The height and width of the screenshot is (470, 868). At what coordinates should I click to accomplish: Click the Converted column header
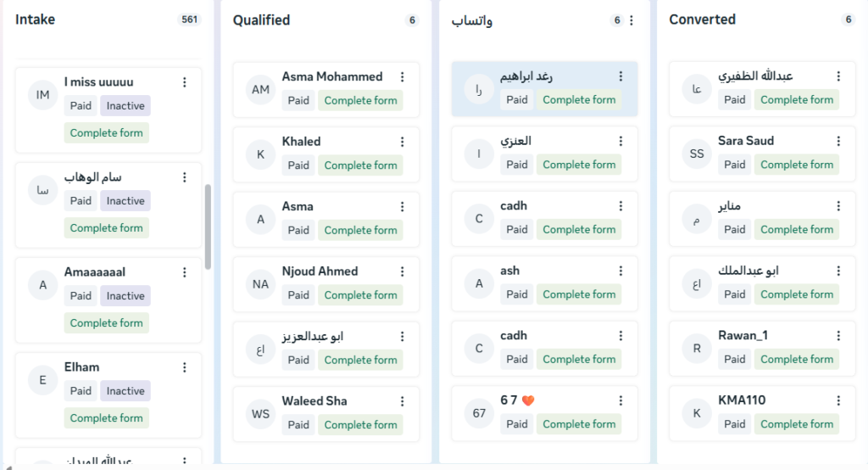(703, 20)
